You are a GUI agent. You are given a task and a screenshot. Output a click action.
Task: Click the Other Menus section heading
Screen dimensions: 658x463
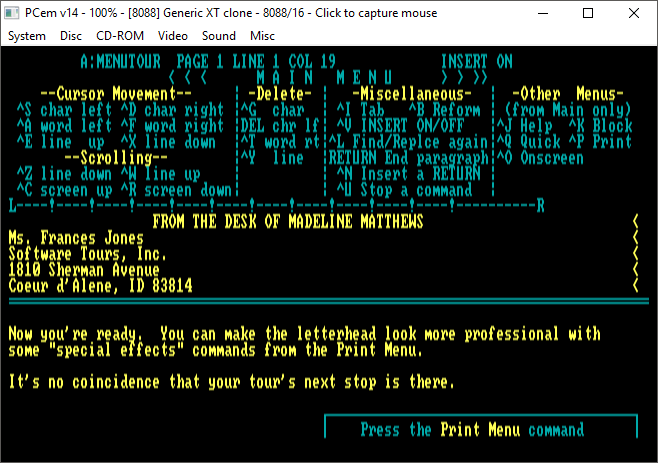coord(568,94)
